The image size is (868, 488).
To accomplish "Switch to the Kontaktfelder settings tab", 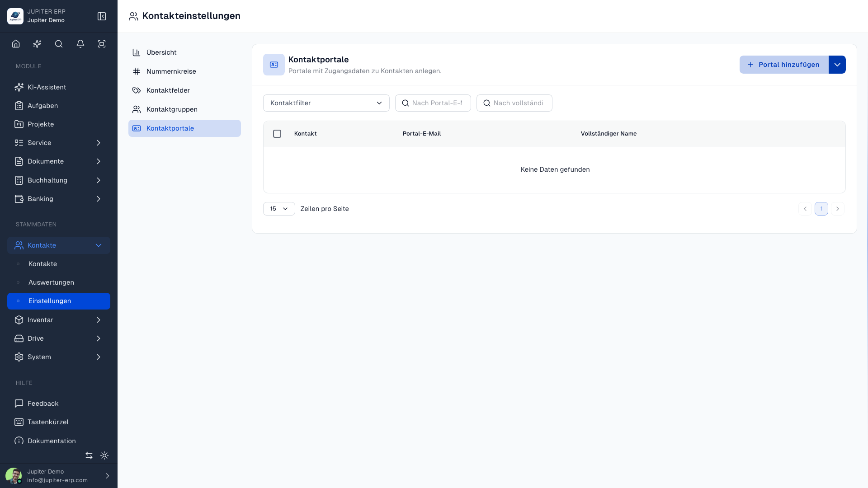I will [x=184, y=90].
